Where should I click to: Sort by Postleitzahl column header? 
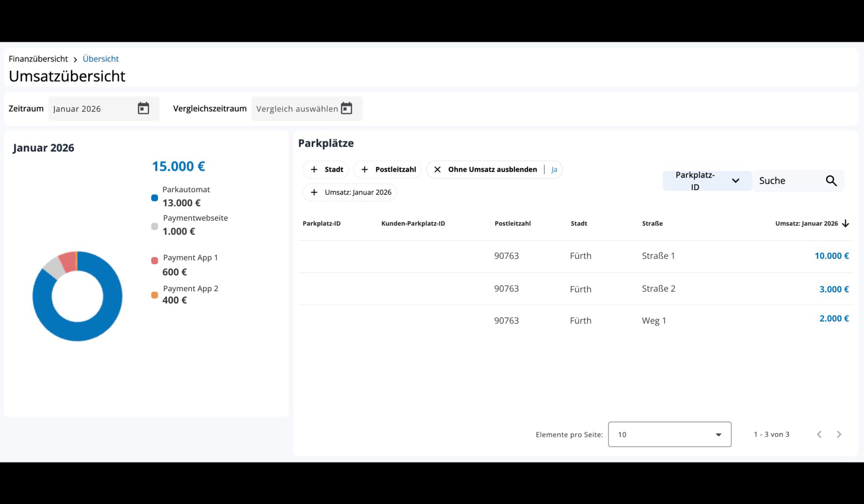[513, 224]
